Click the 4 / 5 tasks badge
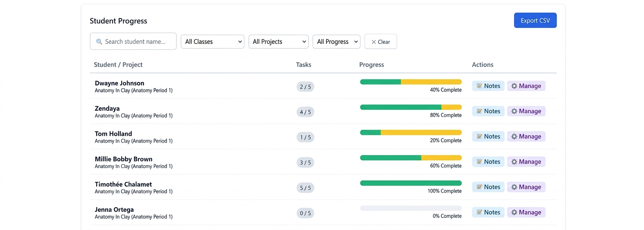This screenshot has height=230, width=644. (305, 112)
